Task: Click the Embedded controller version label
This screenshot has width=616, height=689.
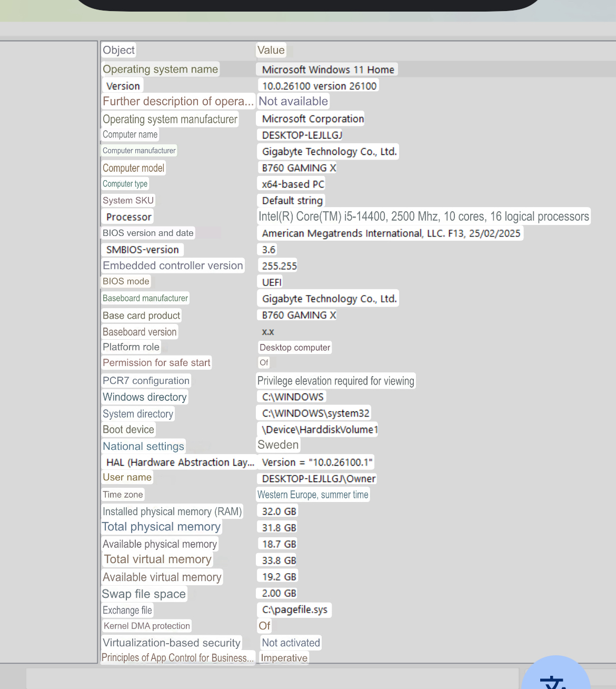Action: click(173, 265)
